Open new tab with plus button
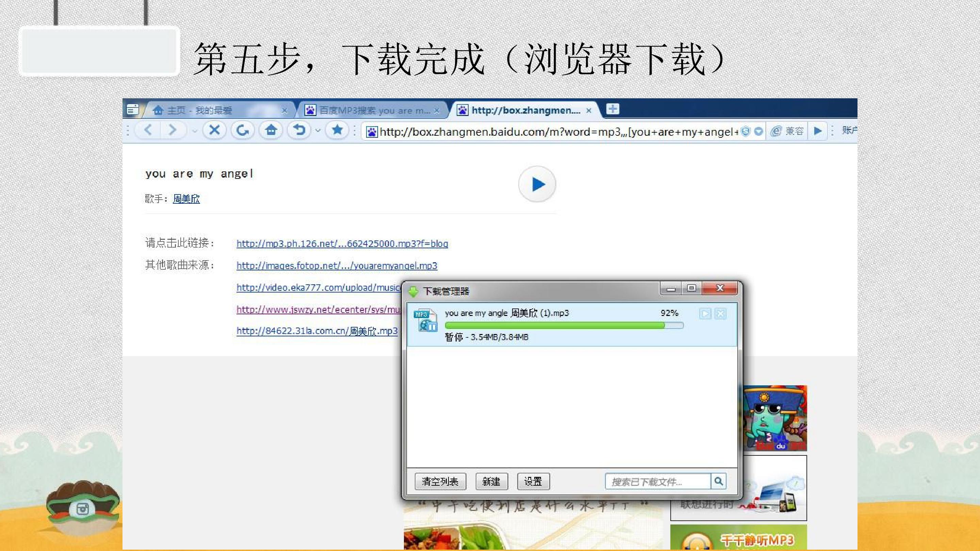980x551 pixels. [612, 109]
